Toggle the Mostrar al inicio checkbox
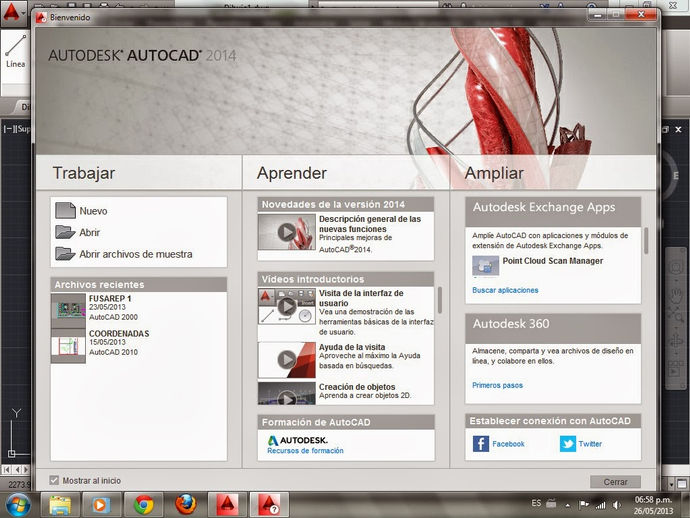The width and height of the screenshot is (690, 518). pos(54,480)
